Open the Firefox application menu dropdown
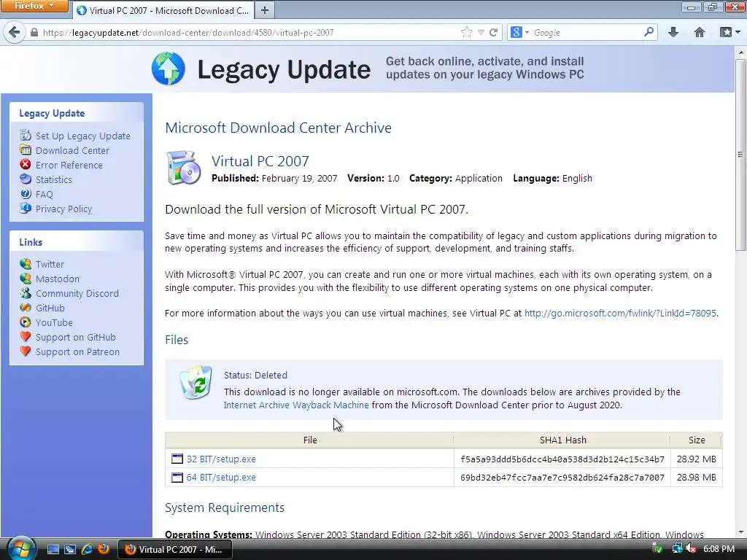747x560 pixels. click(34, 6)
